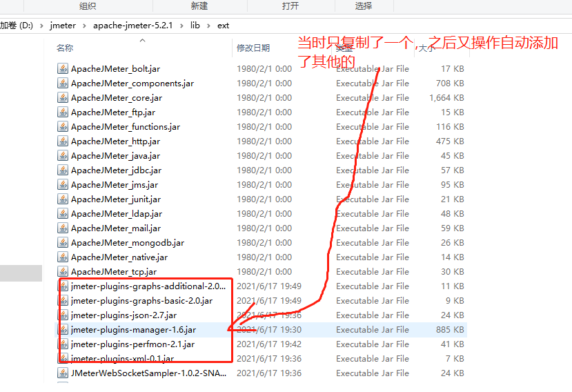Click the jar icon of ApacheJMeter_functions.jar
The image size is (572, 392).
[63, 127]
